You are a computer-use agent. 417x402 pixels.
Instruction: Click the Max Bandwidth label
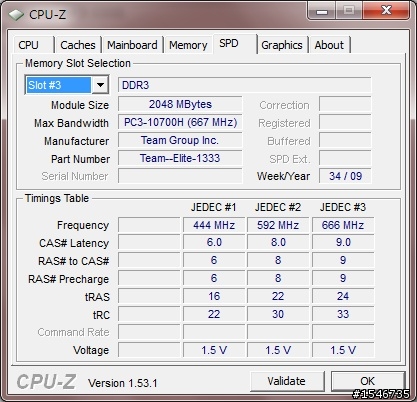(x=71, y=123)
